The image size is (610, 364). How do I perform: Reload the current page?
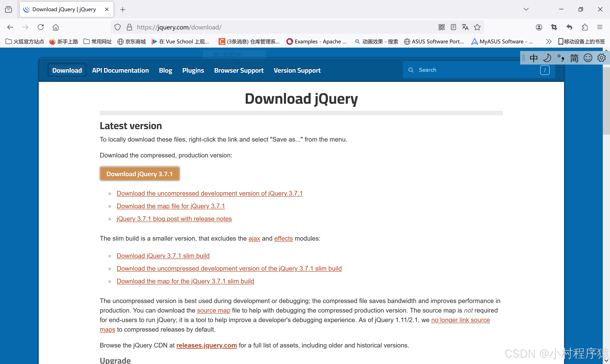click(41, 27)
